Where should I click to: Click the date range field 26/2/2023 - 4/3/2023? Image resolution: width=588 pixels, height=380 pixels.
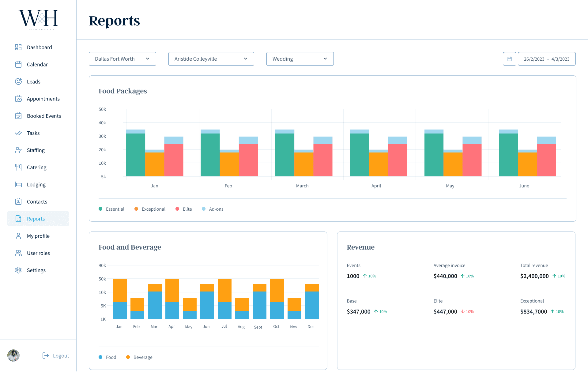[547, 59]
